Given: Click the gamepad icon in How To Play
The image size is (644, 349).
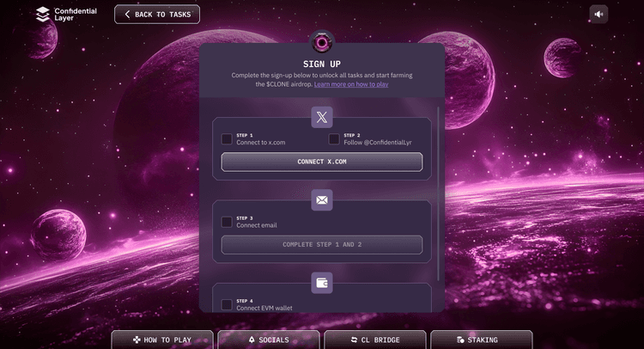Looking at the screenshot, I should coord(137,340).
